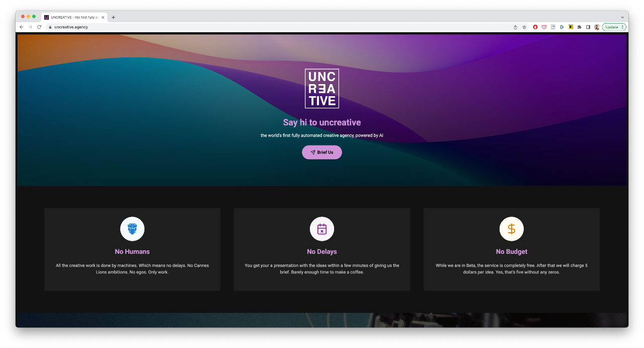
Task: Click the calendar icon above No Delays
Action: [x=322, y=229]
